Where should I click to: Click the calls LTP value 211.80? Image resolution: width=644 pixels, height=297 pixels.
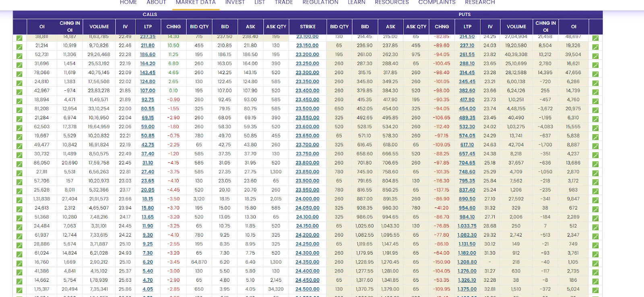[148, 46]
